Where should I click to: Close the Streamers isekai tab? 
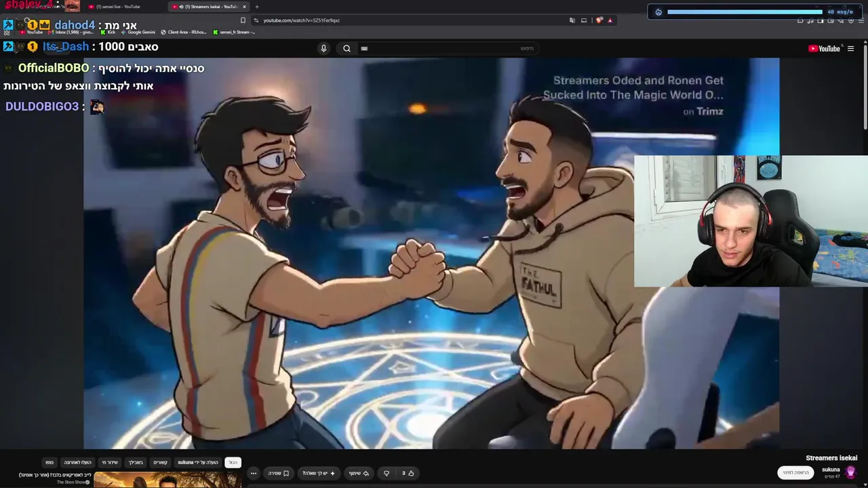(244, 7)
